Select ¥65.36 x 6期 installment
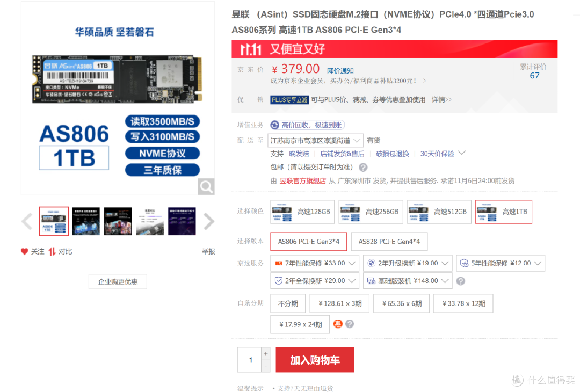 tap(402, 303)
